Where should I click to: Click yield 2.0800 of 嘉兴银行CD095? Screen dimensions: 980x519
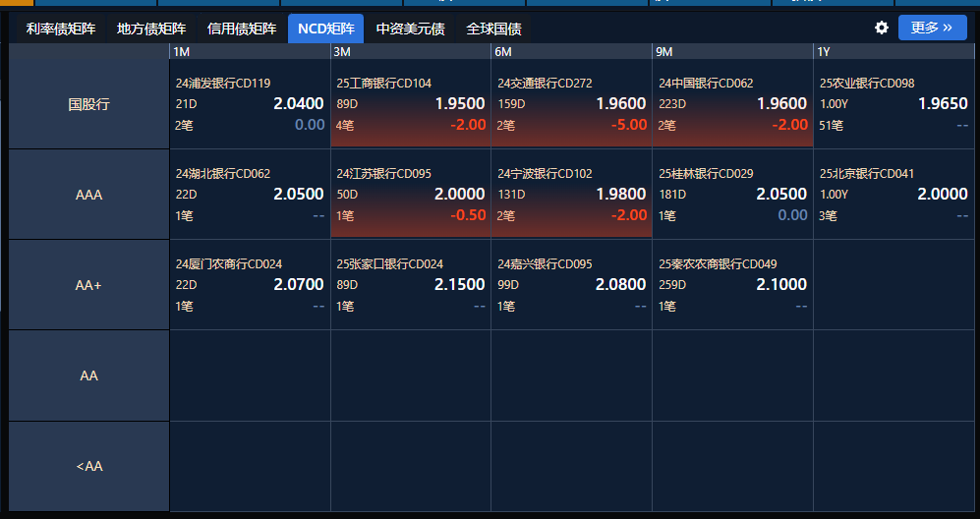(x=621, y=285)
